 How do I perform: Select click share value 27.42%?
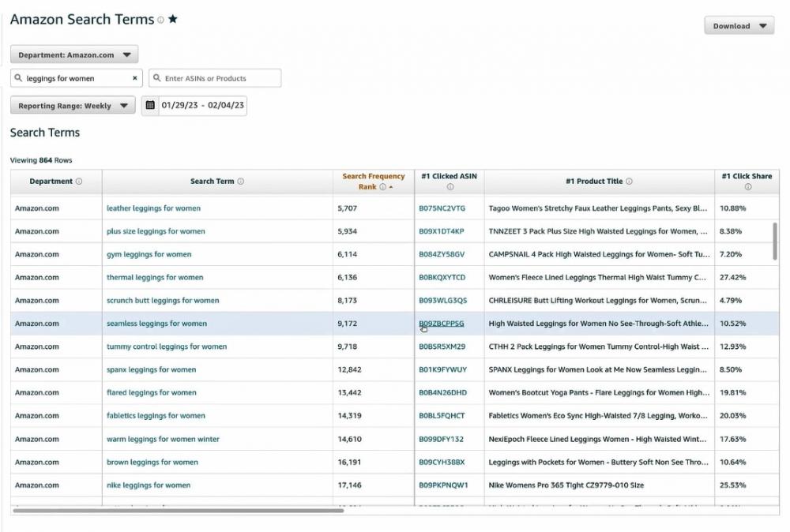click(732, 277)
